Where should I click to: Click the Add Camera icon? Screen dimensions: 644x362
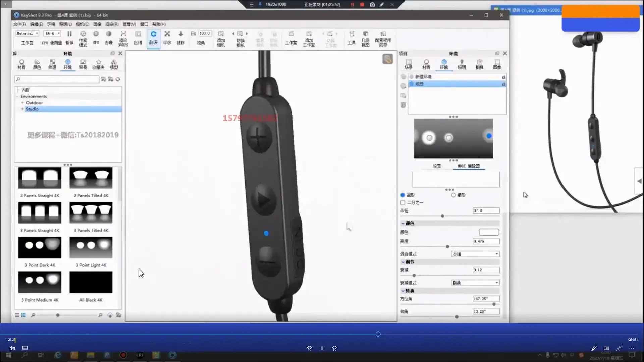(221, 34)
